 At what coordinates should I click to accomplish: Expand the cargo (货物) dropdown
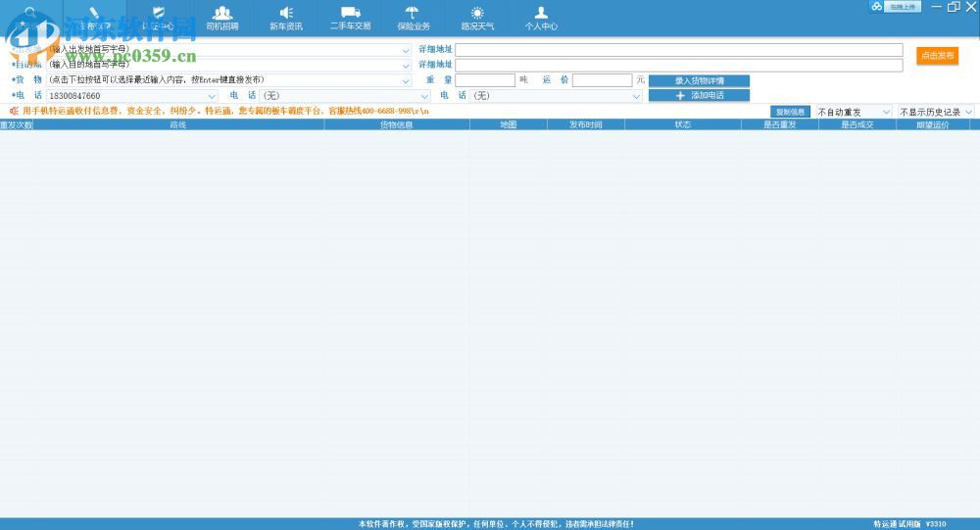coord(406,80)
